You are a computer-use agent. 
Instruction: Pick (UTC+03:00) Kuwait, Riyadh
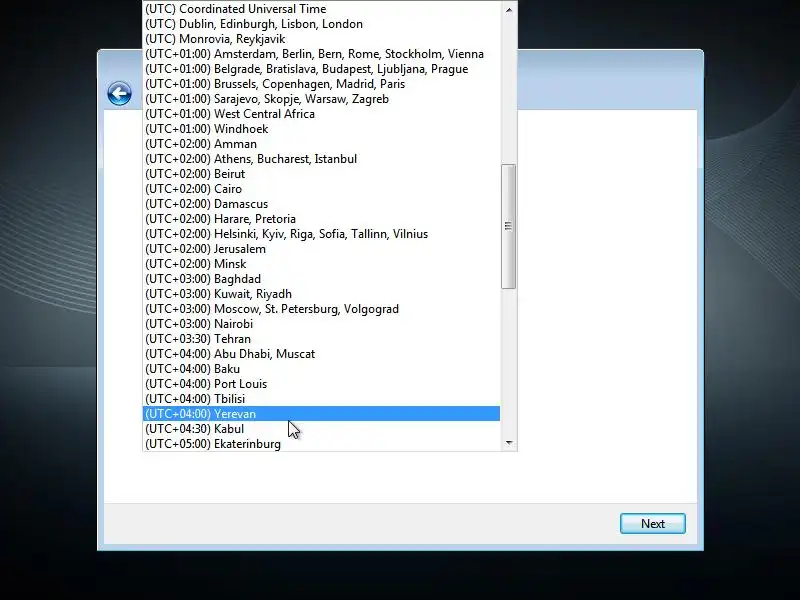pyautogui.click(x=321, y=294)
